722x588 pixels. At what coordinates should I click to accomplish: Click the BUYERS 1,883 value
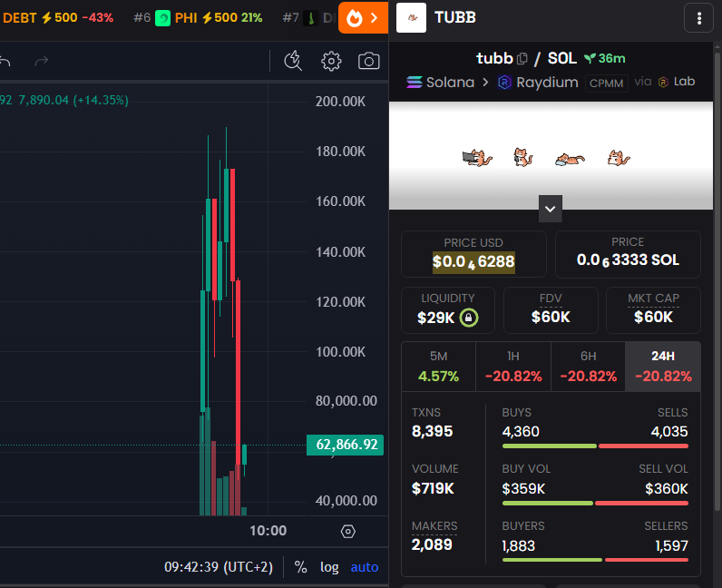[519, 546]
